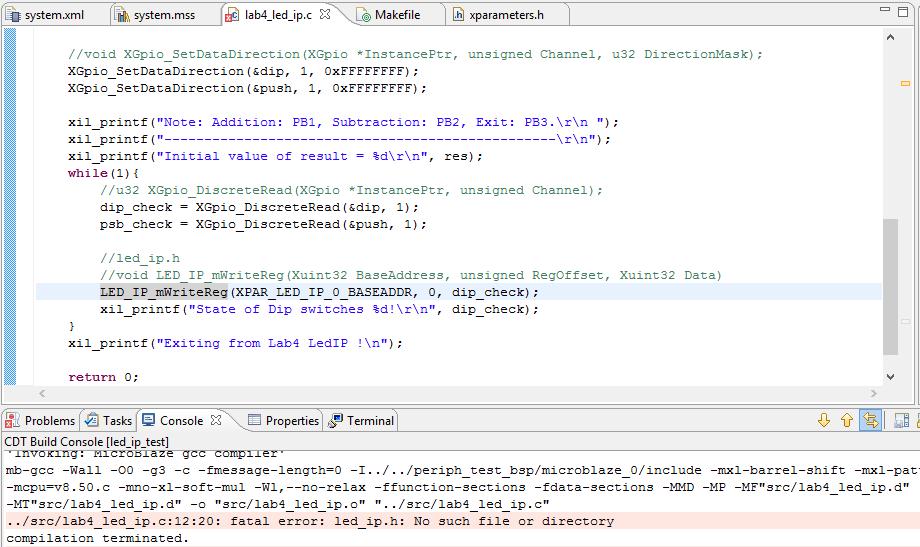Click the CDT Build Console [led_ip_test] label

click(x=86, y=442)
